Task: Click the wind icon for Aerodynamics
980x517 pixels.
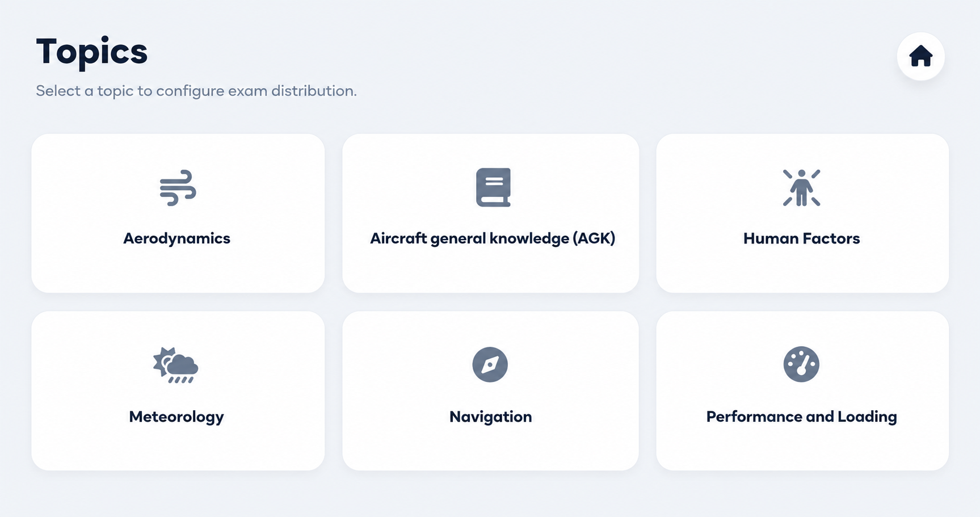Action: pos(178,187)
